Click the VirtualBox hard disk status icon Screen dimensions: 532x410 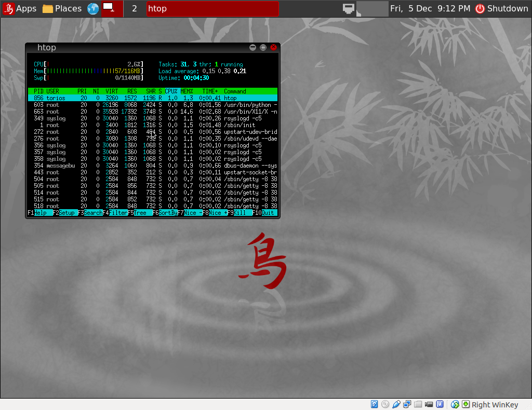374,404
